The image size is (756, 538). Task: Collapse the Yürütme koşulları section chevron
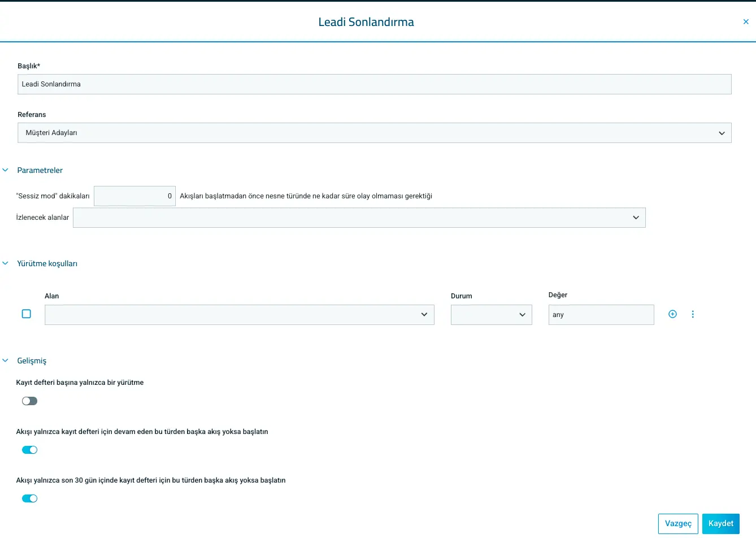pyautogui.click(x=6, y=263)
